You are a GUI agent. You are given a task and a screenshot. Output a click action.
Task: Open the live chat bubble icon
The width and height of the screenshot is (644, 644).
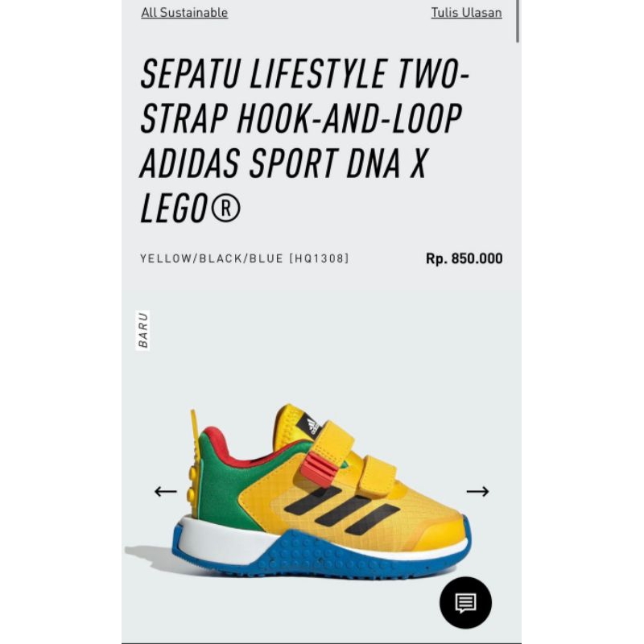[466, 602]
